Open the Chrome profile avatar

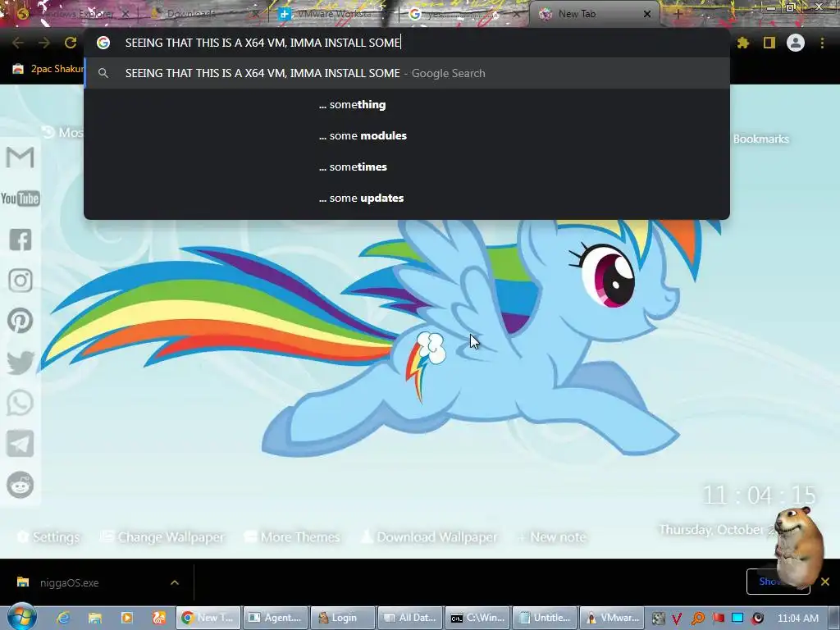click(x=796, y=43)
